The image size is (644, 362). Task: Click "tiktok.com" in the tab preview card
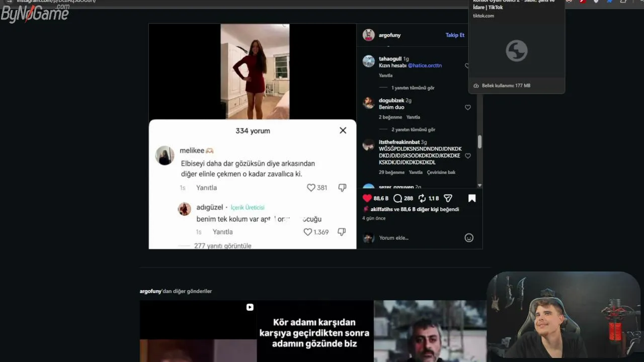pyautogui.click(x=484, y=16)
